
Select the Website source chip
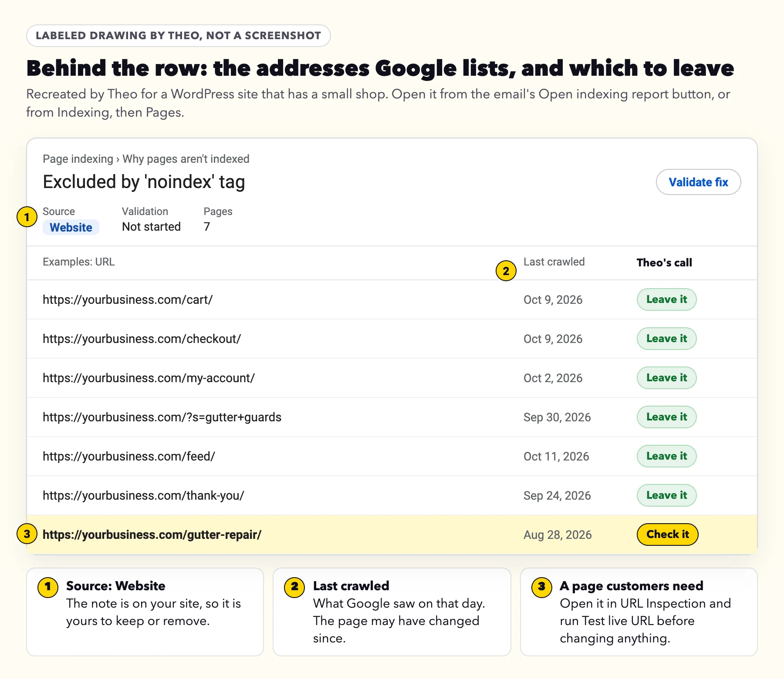point(71,227)
